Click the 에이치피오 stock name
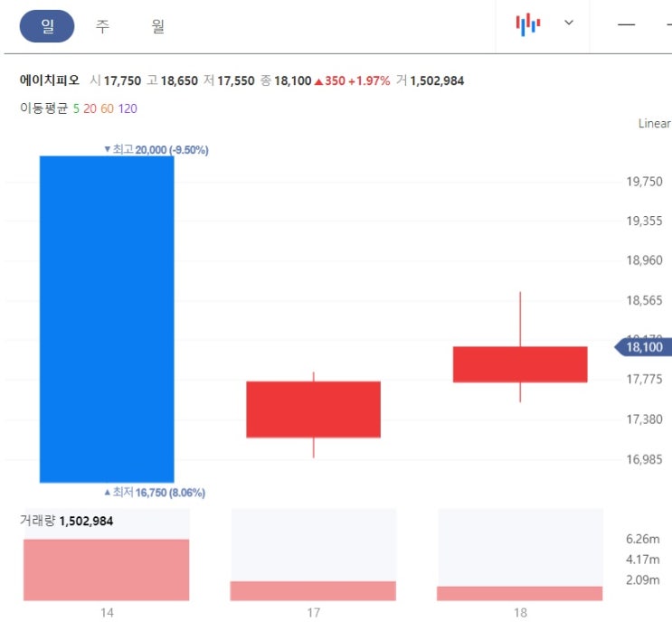This screenshot has height=640, width=672. pos(50,80)
